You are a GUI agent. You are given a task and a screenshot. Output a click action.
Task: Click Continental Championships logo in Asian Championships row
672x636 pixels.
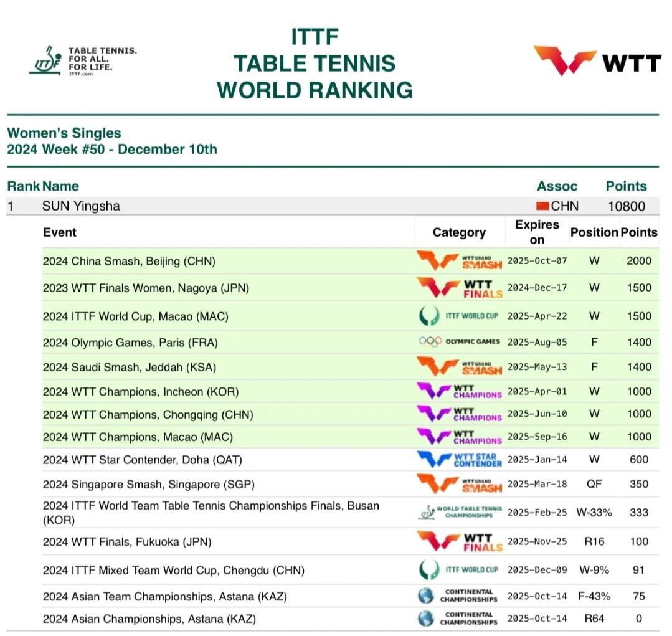coord(458,619)
